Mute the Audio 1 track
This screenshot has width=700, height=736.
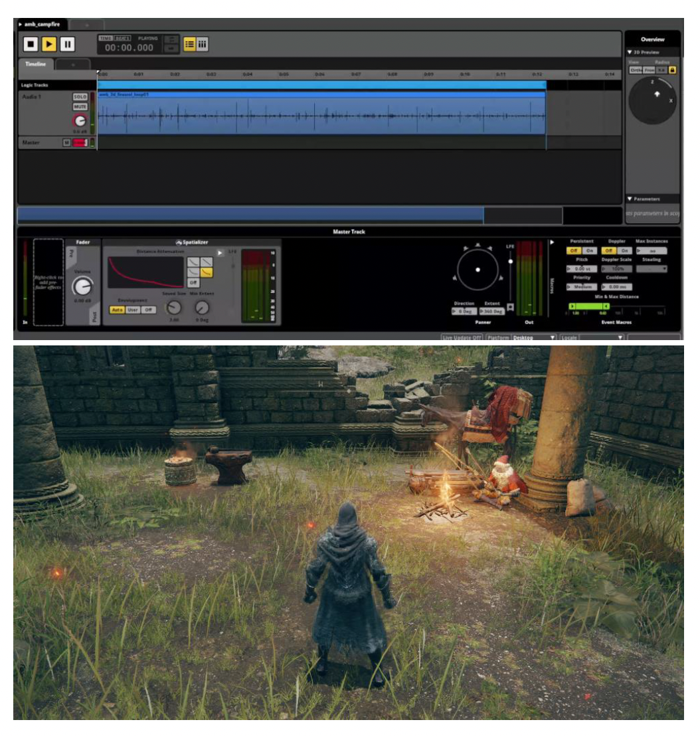[80, 107]
